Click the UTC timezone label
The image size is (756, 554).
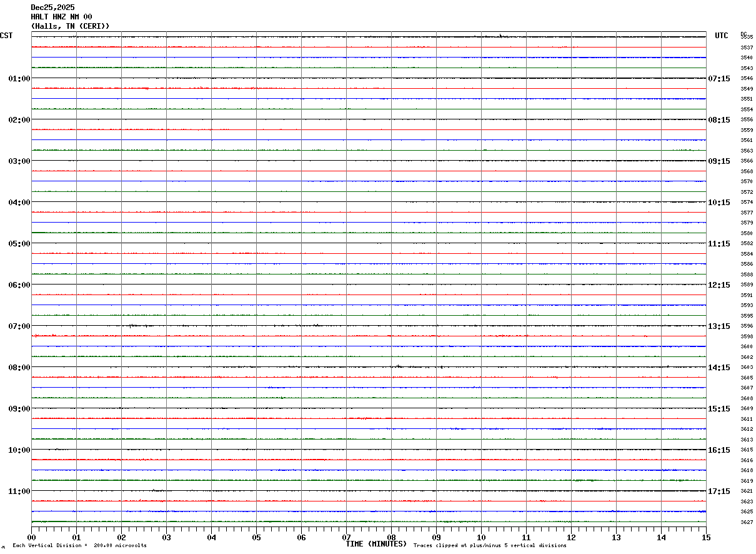coord(722,36)
